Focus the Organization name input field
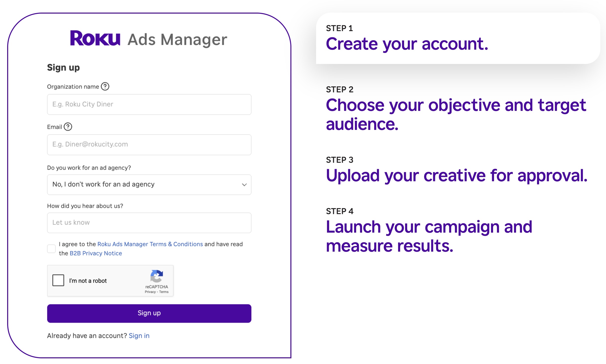This screenshot has width=606, height=364. pos(149,104)
